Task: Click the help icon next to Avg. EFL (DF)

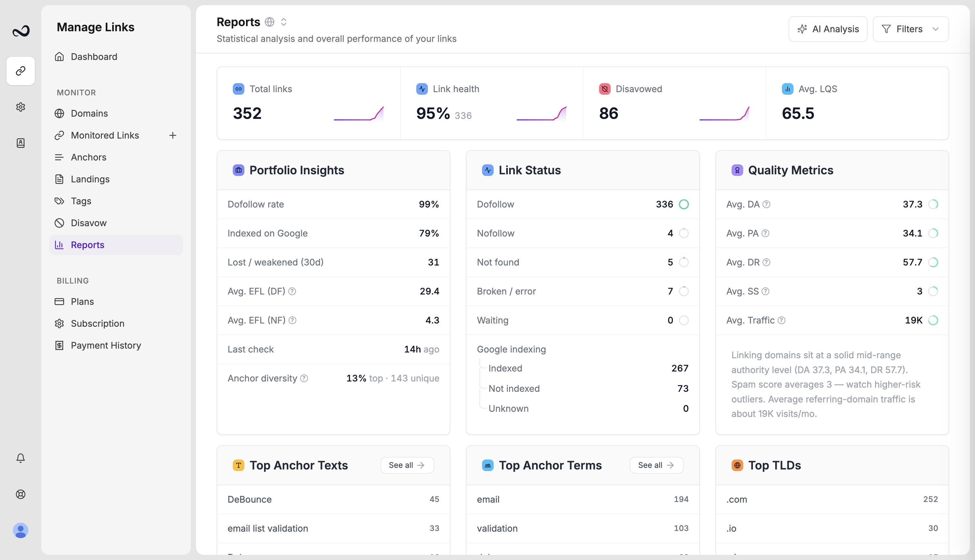Action: (x=292, y=291)
